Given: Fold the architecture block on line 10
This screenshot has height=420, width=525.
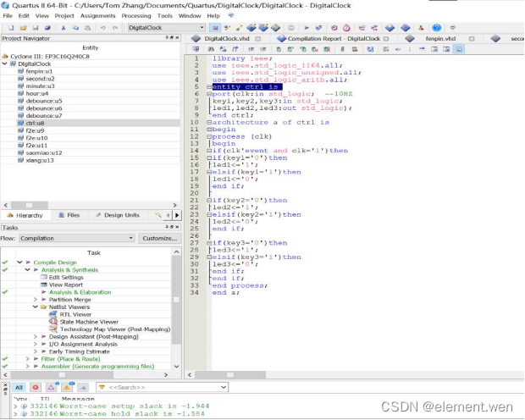Looking at the screenshot, I should tap(209, 123).
